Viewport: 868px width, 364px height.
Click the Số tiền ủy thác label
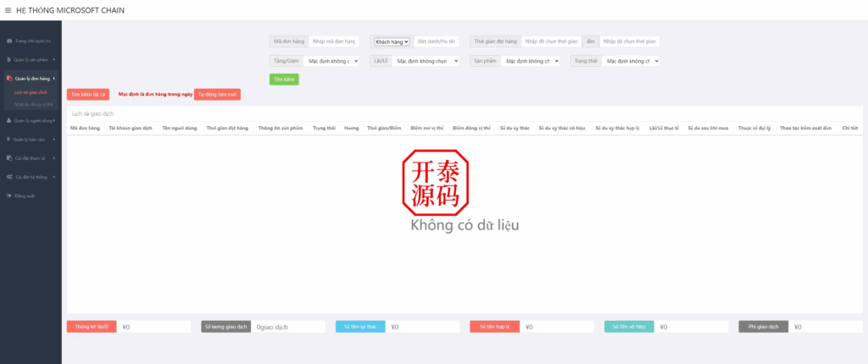[360, 327]
